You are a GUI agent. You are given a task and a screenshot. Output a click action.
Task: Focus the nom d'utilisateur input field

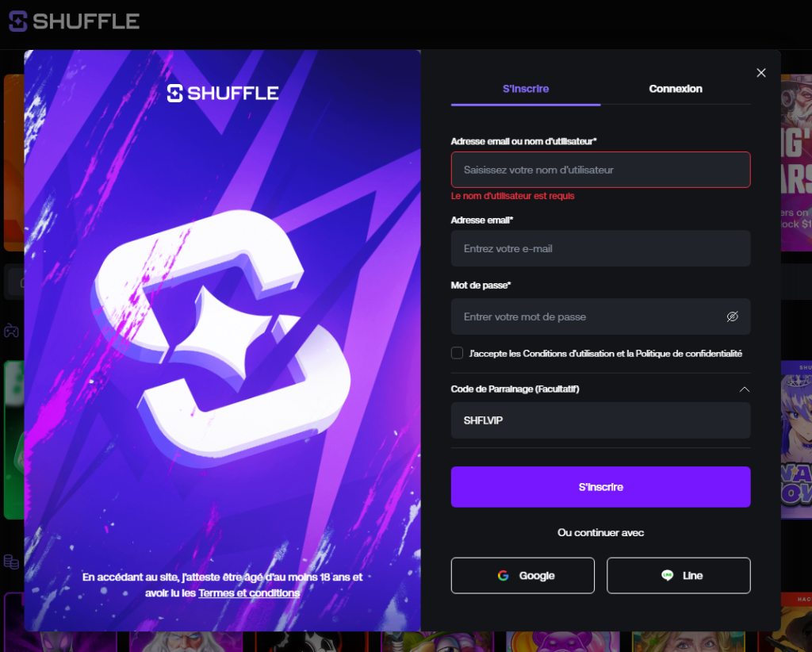click(601, 170)
